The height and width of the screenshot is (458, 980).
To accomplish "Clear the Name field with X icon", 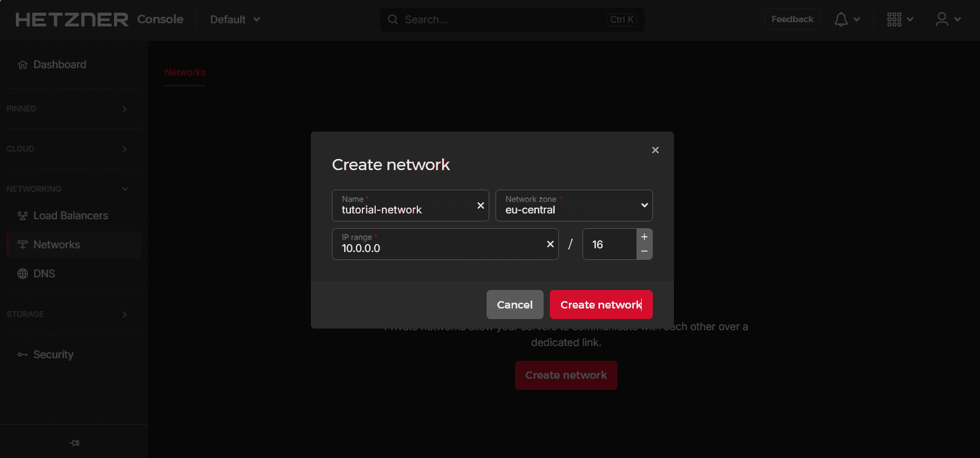I will (480, 205).
